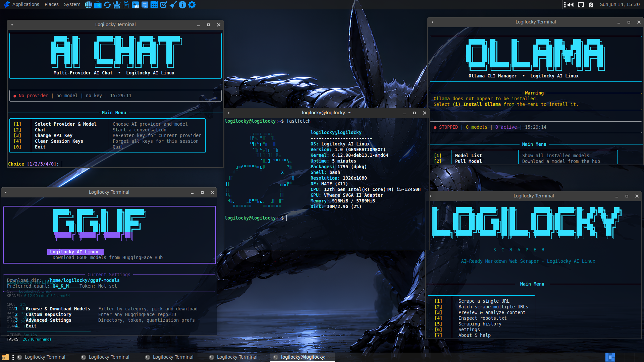644x362 pixels.
Task: Click 'Batch scrape multiple URLs' option
Action: tap(493, 307)
